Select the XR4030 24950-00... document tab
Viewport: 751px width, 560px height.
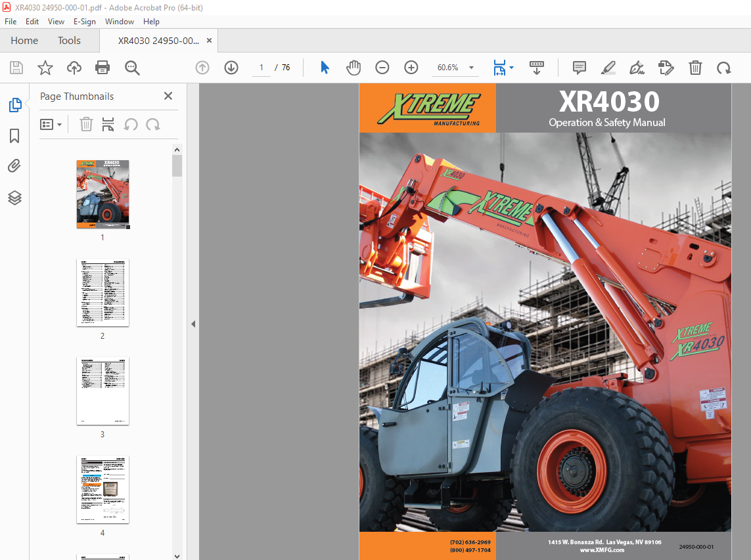[x=158, y=41]
